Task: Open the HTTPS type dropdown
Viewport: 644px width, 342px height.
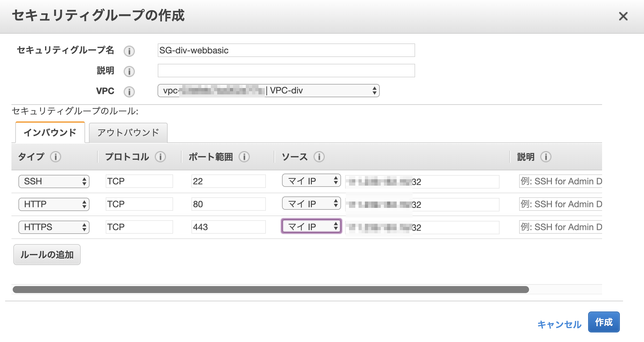Action: point(54,227)
